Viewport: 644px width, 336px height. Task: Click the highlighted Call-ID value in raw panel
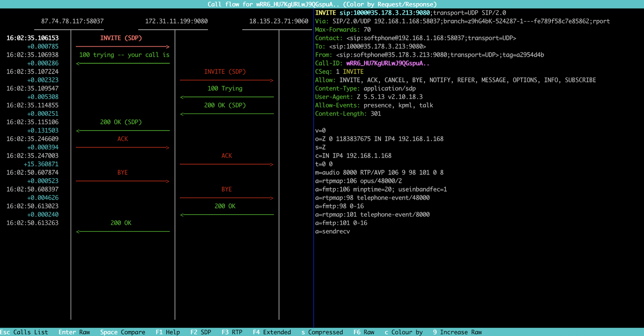pyautogui.click(x=387, y=63)
